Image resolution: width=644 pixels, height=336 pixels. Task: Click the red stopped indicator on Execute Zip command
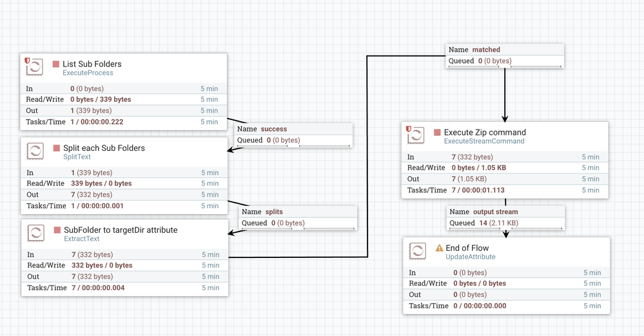(437, 133)
